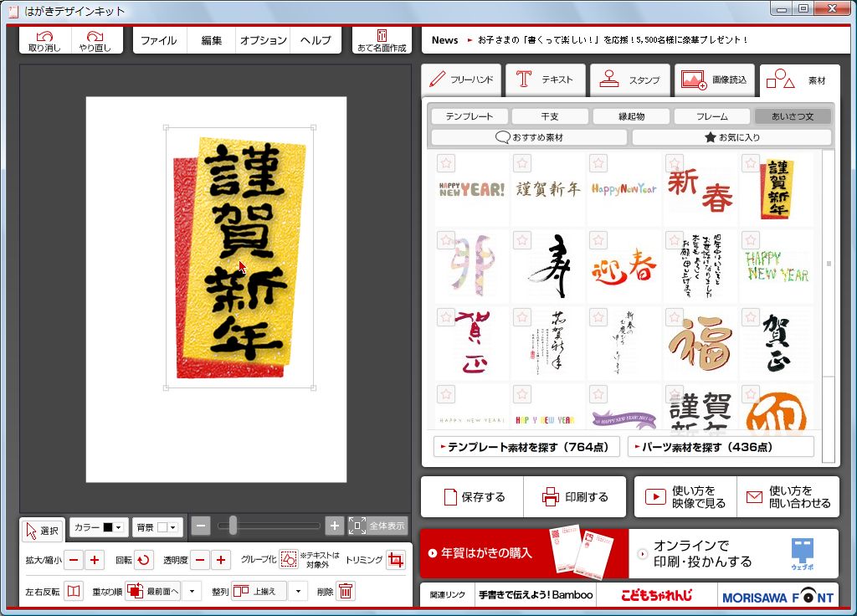Align objects with the 上揃え button

click(259, 591)
